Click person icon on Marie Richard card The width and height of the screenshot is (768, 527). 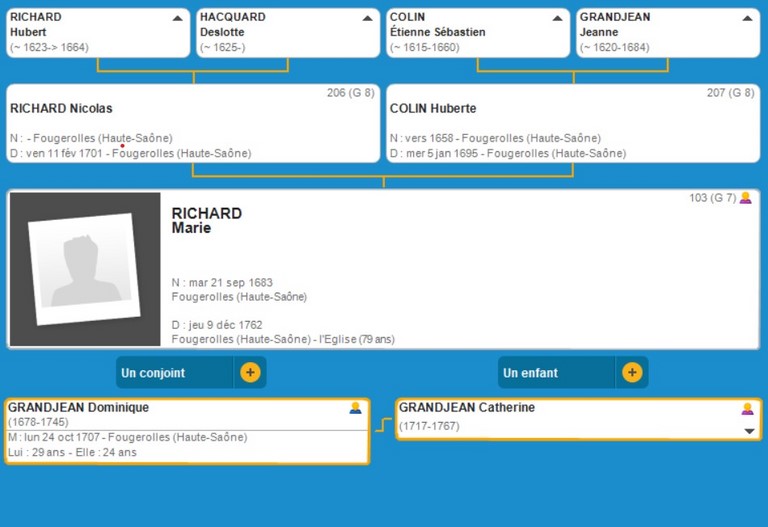point(745,198)
